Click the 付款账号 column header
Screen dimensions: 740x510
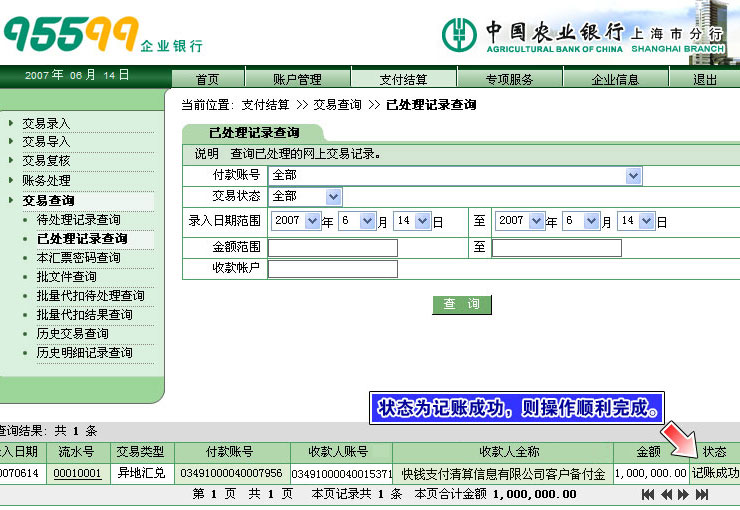coord(230,451)
